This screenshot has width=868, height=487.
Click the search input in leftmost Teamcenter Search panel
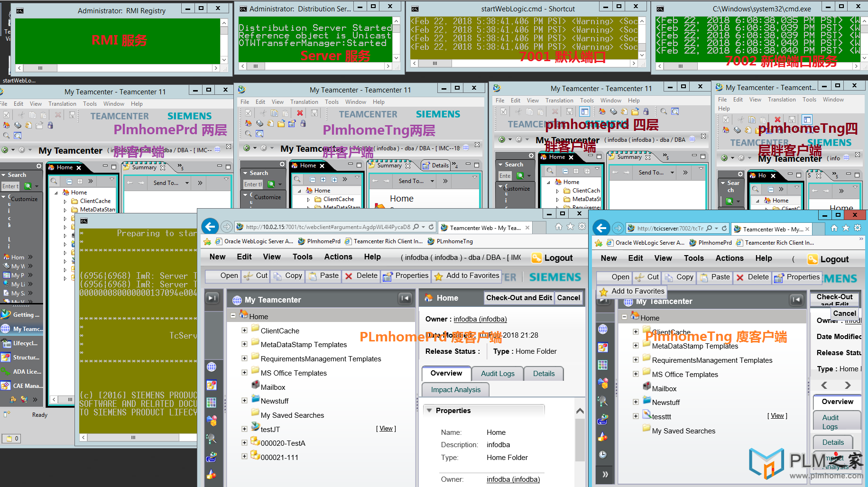10,186
